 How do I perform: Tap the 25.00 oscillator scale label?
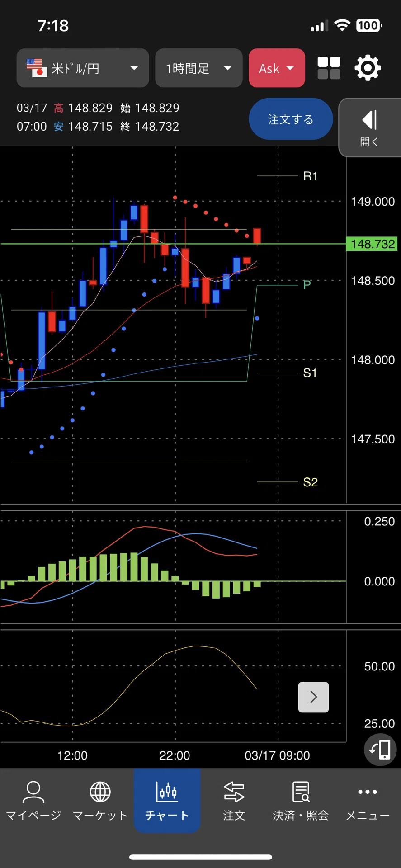379,724
